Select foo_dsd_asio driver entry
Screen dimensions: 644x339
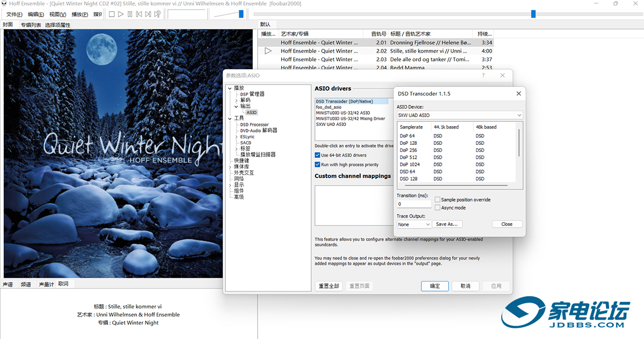(x=328, y=107)
